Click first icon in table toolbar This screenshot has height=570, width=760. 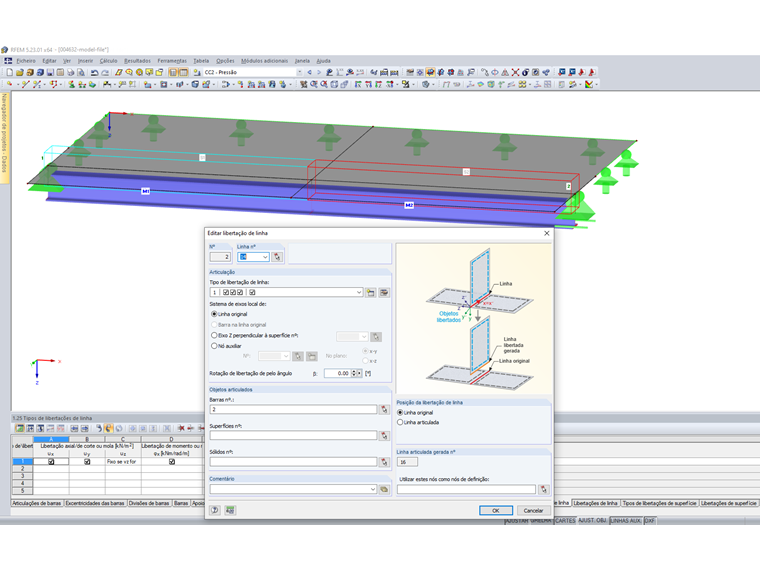tap(20, 428)
